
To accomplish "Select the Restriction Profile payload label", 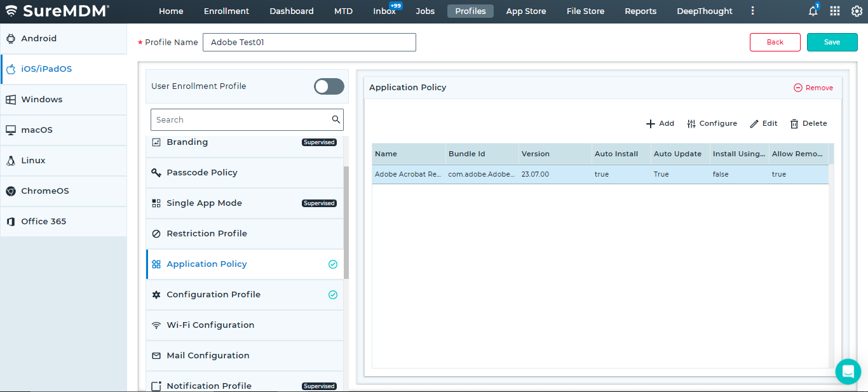I will click(207, 234).
